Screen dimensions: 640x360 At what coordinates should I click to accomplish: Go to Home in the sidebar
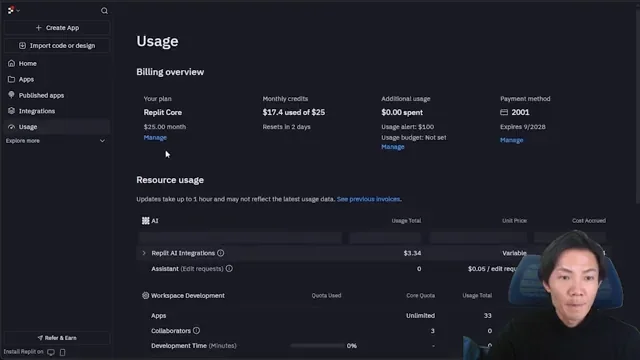tap(57, 64)
